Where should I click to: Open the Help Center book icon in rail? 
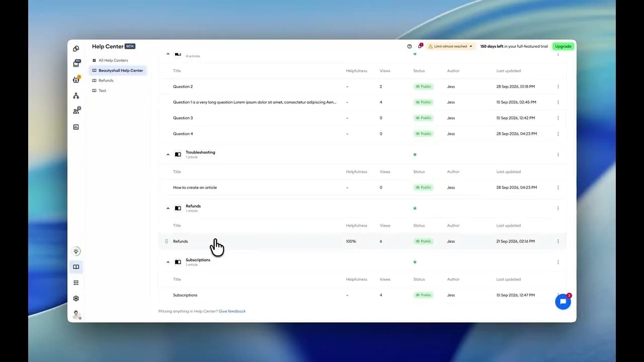[x=76, y=267]
